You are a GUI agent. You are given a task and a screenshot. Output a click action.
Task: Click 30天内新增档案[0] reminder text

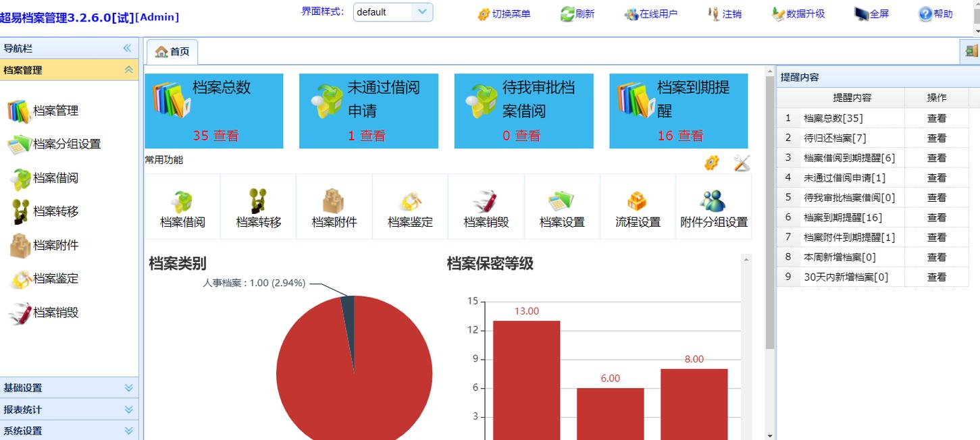tap(846, 277)
